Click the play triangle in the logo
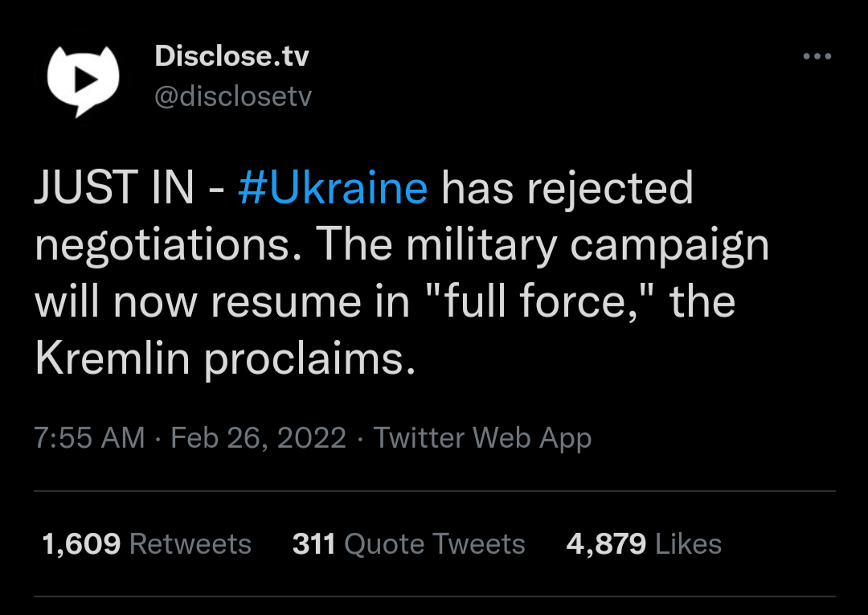The height and width of the screenshot is (615, 868). click(x=84, y=77)
